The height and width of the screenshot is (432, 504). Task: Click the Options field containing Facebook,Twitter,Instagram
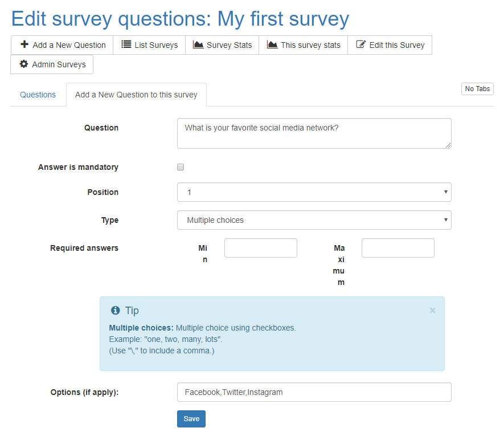(314, 392)
